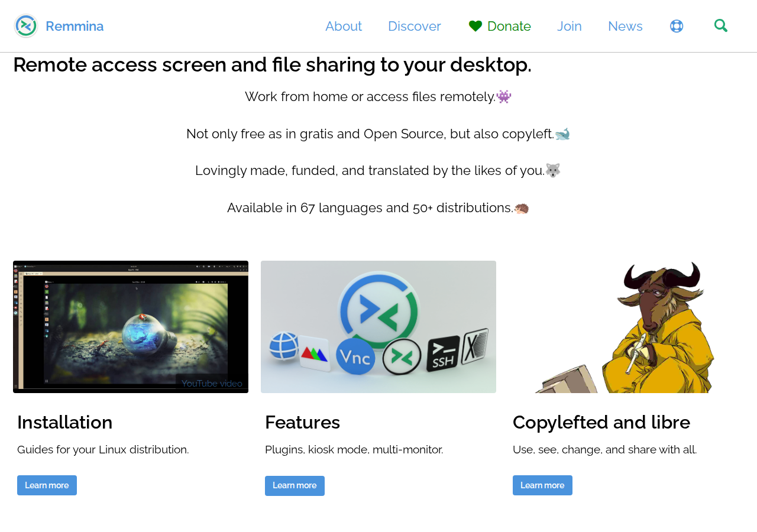The height and width of the screenshot is (532, 757).
Task: Click Learn more under Copylefted and libre
Action: pos(542,485)
